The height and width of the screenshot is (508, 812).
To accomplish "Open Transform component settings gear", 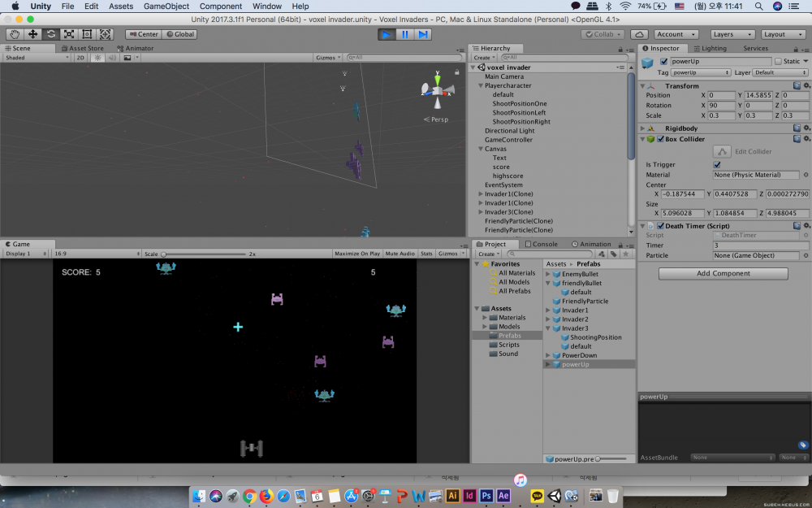I will [x=806, y=85].
